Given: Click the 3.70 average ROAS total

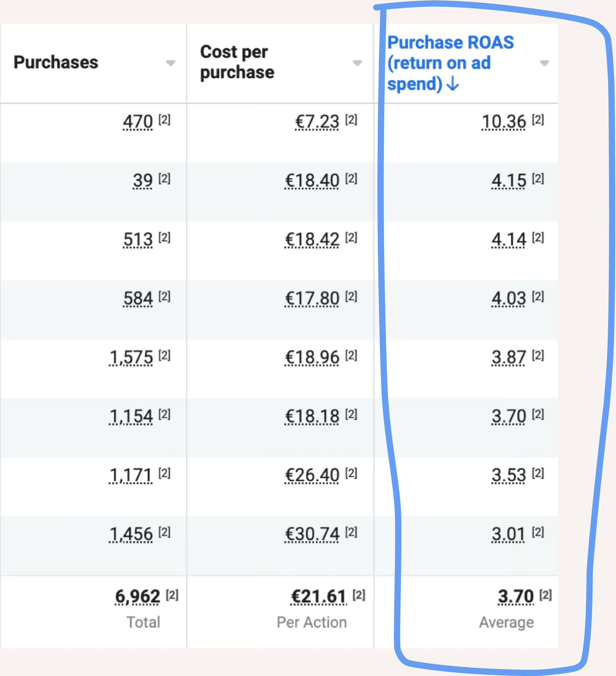Looking at the screenshot, I should tap(516, 597).
